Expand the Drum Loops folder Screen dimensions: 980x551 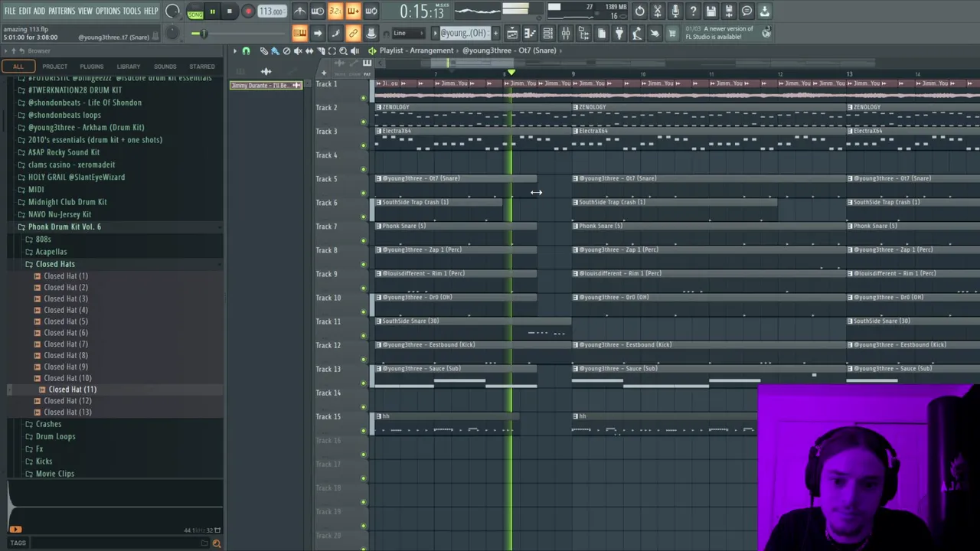(x=55, y=436)
